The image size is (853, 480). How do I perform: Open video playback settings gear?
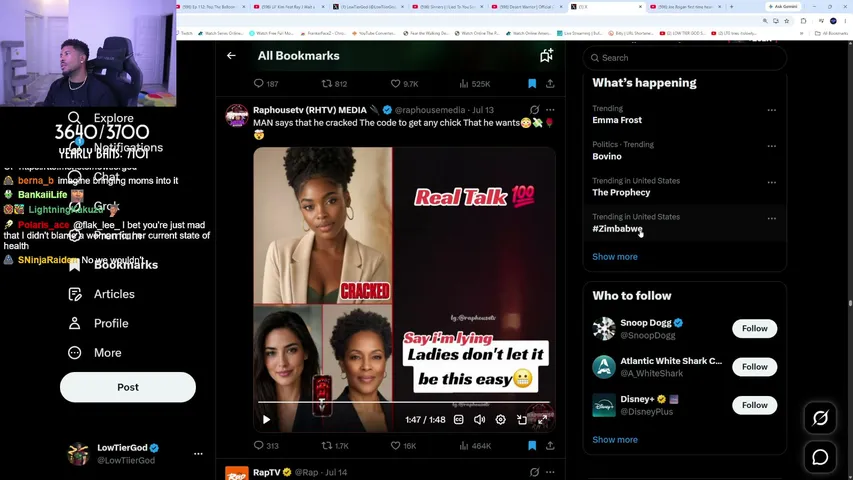[500, 420]
